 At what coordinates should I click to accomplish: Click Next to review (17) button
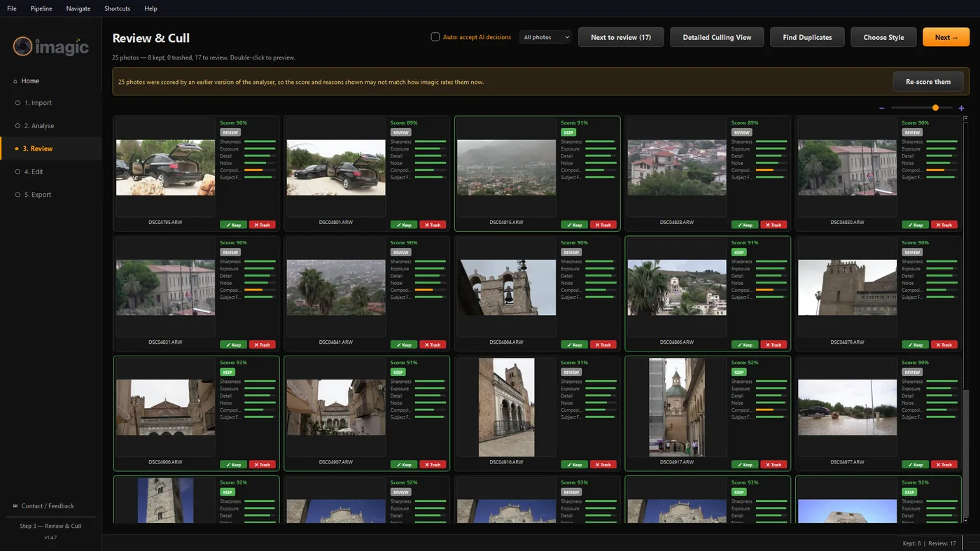click(x=621, y=37)
